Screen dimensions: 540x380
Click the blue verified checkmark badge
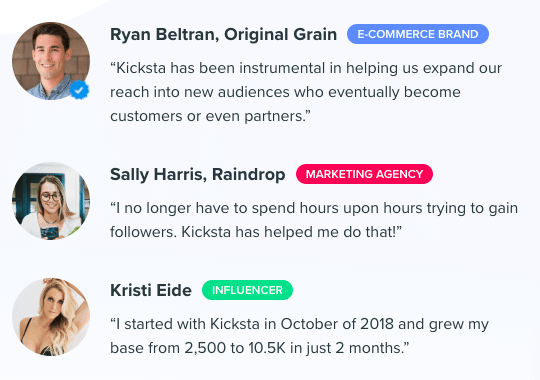tap(79, 90)
